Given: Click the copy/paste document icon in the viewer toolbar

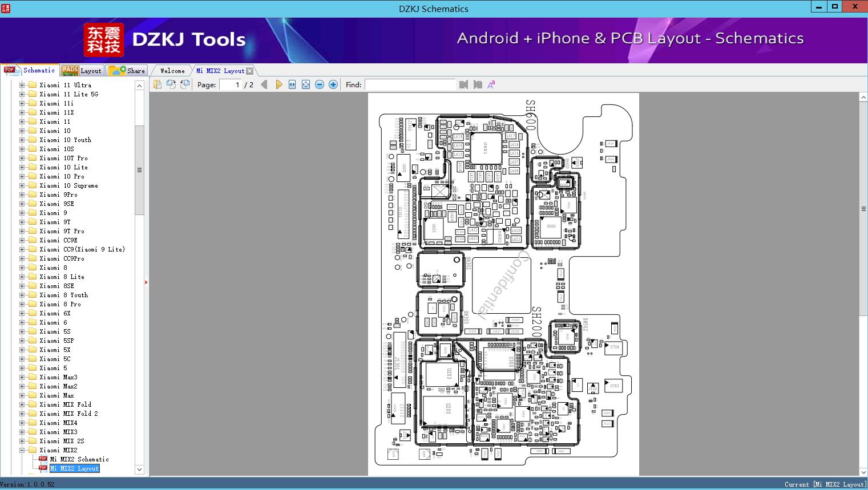Looking at the screenshot, I should (157, 84).
